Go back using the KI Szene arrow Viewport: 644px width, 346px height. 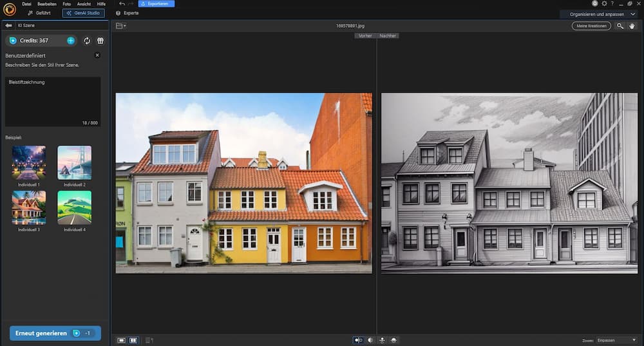8,26
